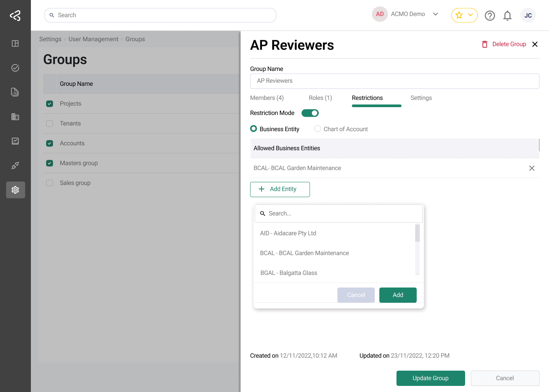Viewport: 549px width, 392px height.
Task: Switch to the Members (4) tab
Action: click(x=267, y=98)
